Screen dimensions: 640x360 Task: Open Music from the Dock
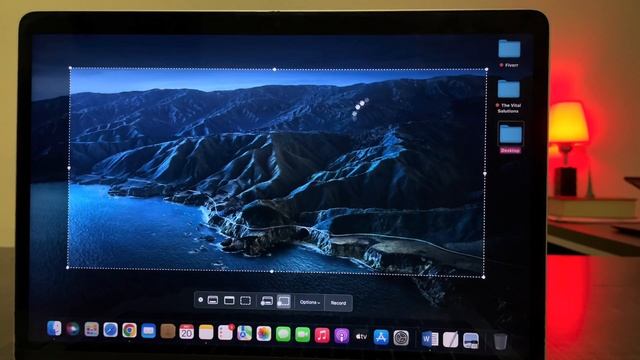[322, 336]
